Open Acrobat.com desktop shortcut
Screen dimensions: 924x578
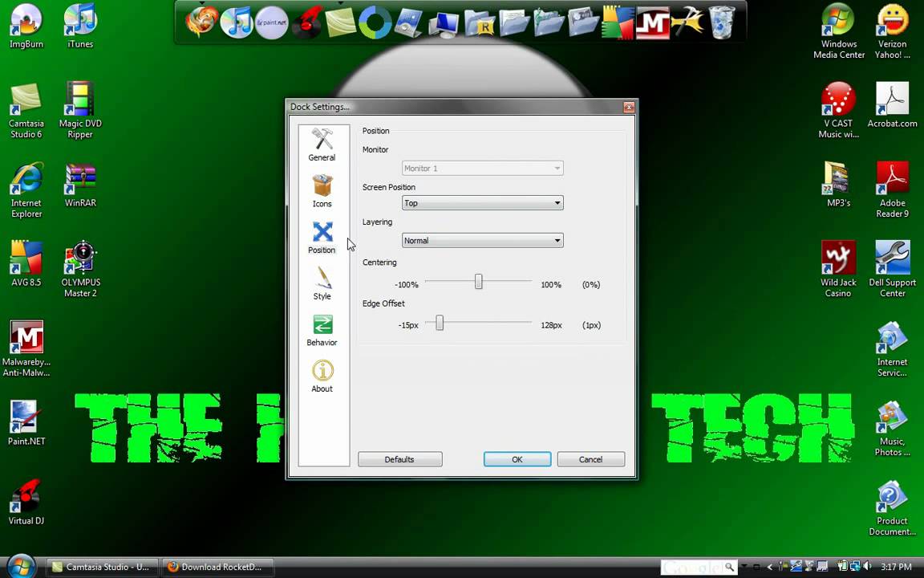tap(892, 105)
